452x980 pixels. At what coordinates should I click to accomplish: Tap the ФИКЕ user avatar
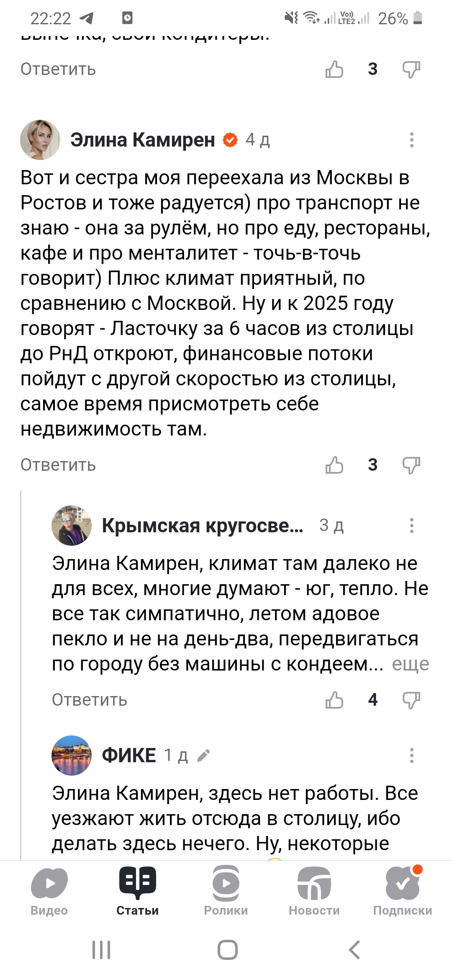coord(72,755)
